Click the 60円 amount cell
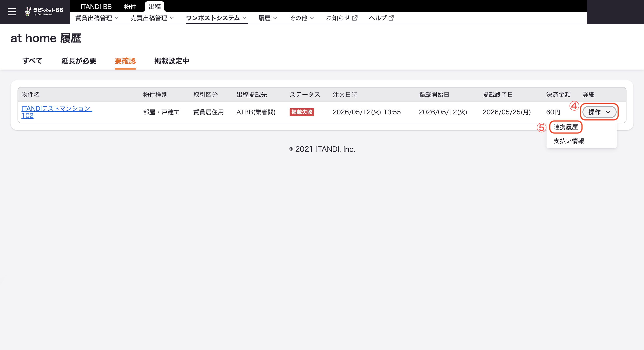Image resolution: width=644 pixels, height=350 pixels. click(553, 112)
